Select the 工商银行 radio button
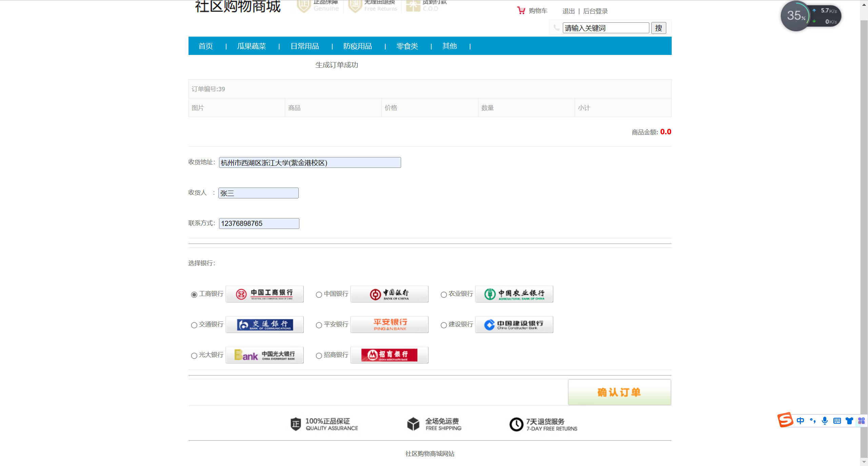Image resolution: width=868 pixels, height=466 pixels. pyautogui.click(x=194, y=294)
